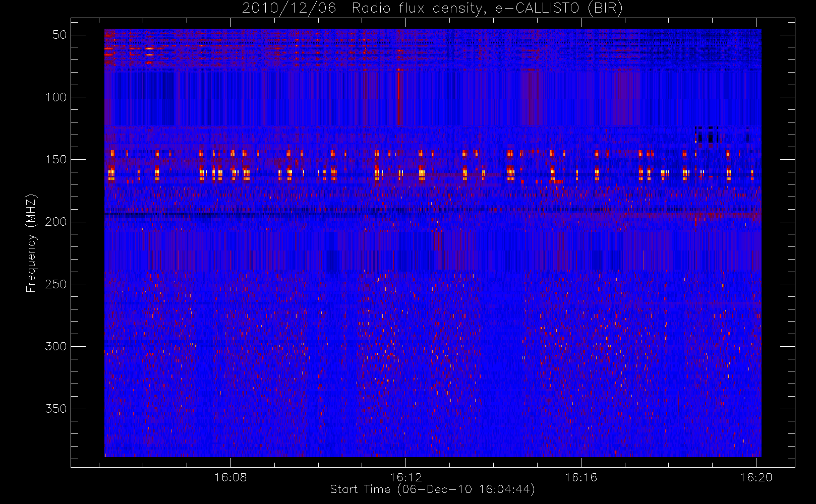Screen dimensions: 816x504
Task: Click the 300 frequency tick label
Action: point(56,346)
